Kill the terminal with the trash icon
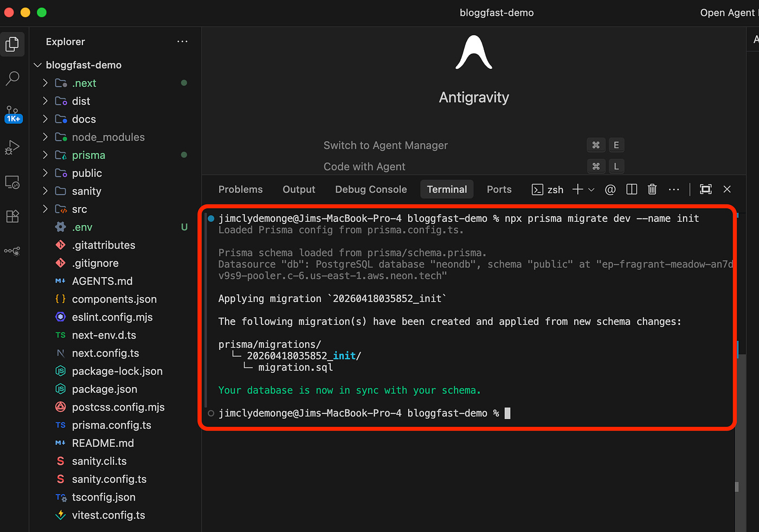This screenshot has height=532, width=759. pyautogui.click(x=652, y=189)
